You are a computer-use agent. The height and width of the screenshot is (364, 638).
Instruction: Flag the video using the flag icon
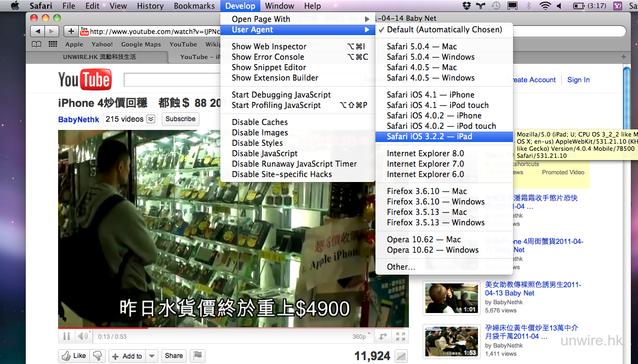click(x=198, y=356)
